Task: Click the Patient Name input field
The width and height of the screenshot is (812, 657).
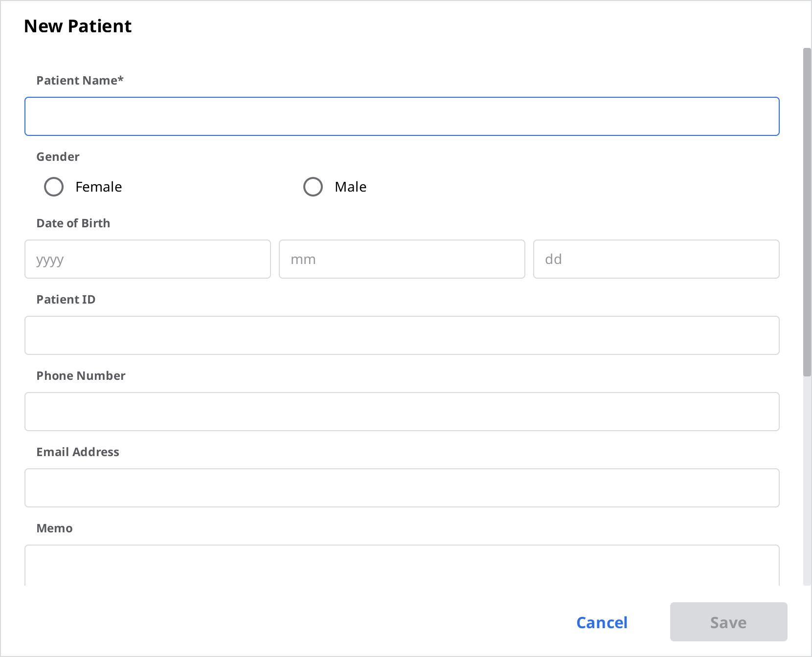Action: 401,116
